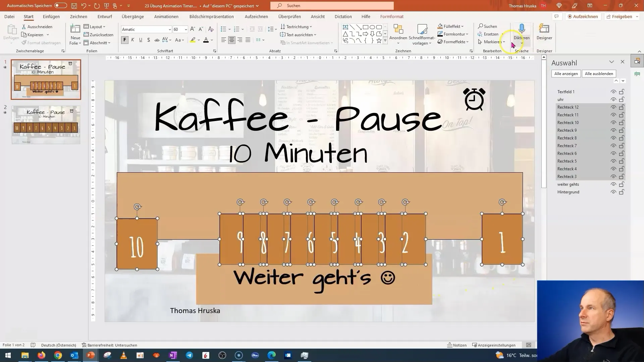Viewport: 644px width, 362px height.
Task: Switch to the Einfügen tab
Action: [51, 16]
